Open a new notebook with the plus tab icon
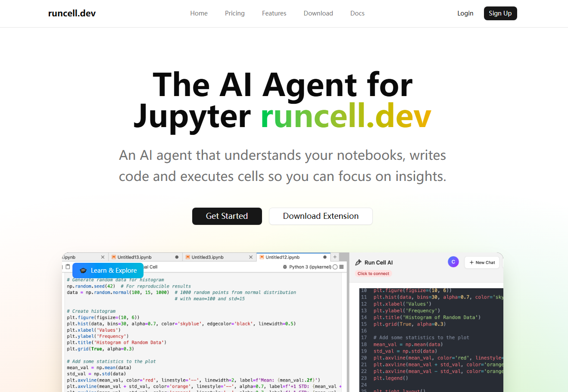This screenshot has width=568, height=392. pyautogui.click(x=335, y=257)
